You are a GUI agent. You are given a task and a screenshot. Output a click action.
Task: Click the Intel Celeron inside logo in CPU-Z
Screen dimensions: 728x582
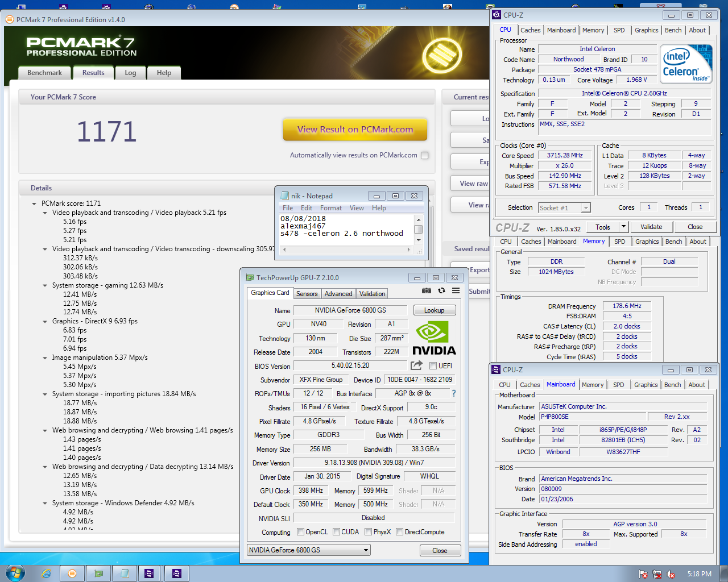(686, 64)
